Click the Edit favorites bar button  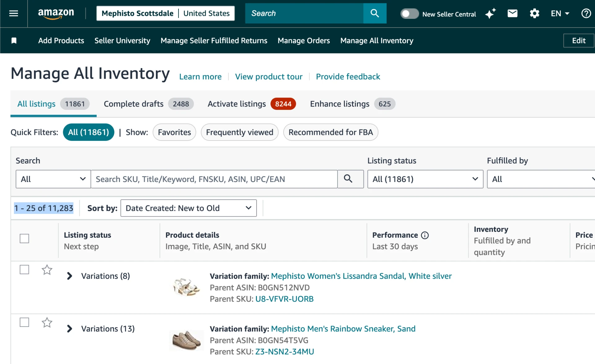point(579,41)
